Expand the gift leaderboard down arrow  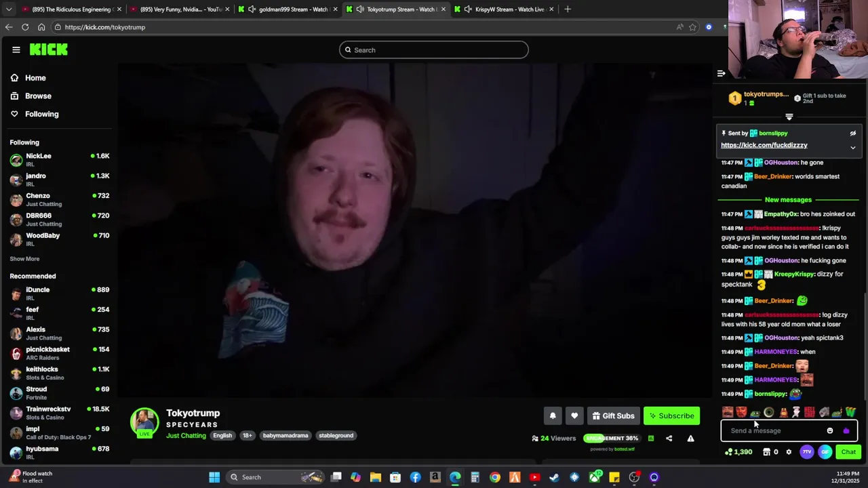(789, 117)
